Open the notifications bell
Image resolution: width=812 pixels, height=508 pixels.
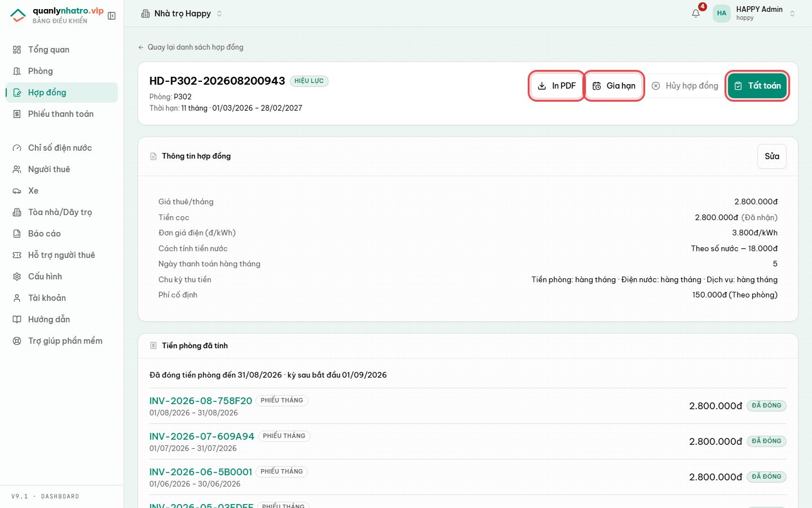[696, 14]
